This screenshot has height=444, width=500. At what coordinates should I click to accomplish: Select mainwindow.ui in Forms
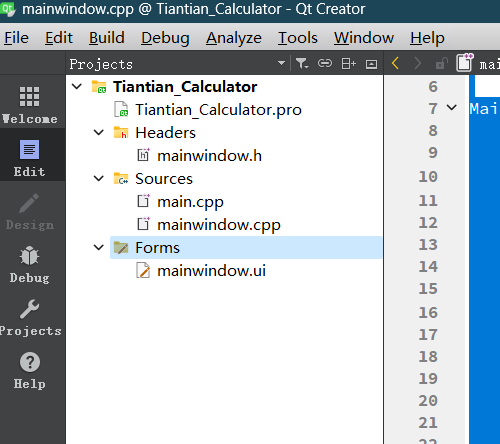tap(211, 271)
